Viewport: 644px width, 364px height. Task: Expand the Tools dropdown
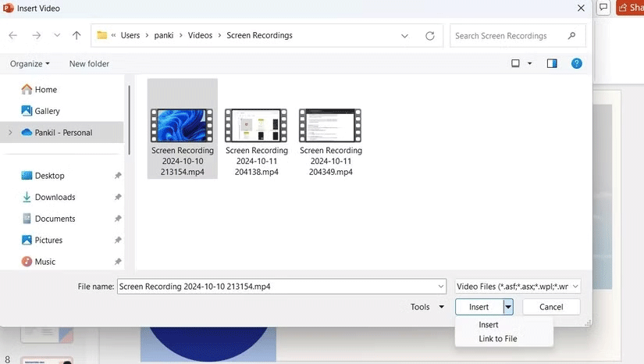428,307
